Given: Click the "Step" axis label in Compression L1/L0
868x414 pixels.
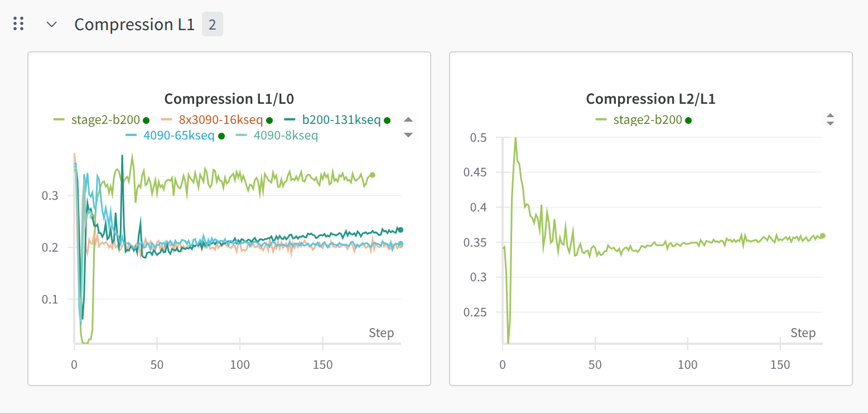Looking at the screenshot, I should pos(382,333).
